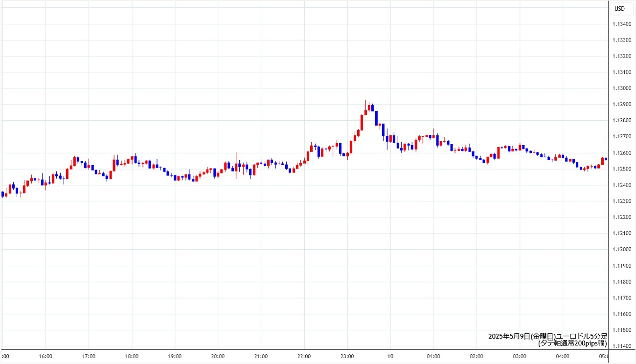636x364 pixels.
Task: Click the 1.12400 price axis label
Action: coord(621,186)
